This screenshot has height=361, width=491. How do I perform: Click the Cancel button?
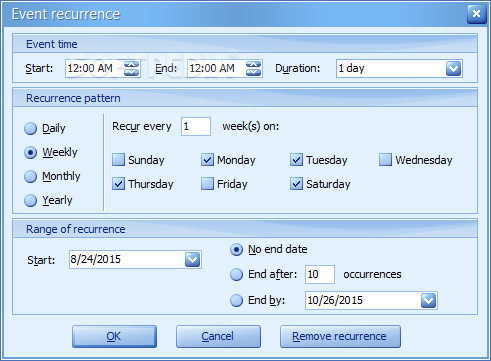point(218,337)
